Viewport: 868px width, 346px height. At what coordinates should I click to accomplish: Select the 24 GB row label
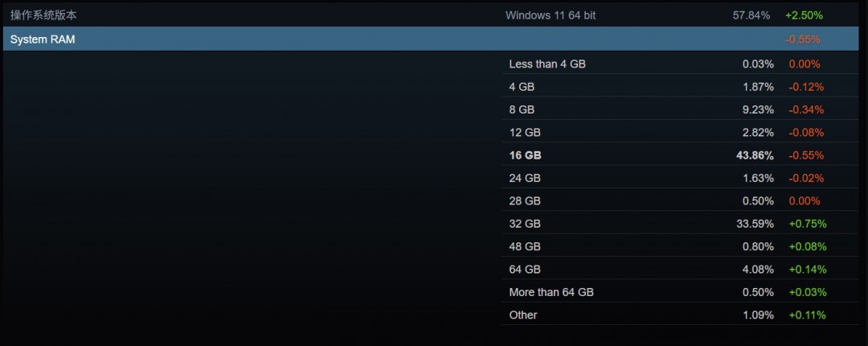(525, 178)
